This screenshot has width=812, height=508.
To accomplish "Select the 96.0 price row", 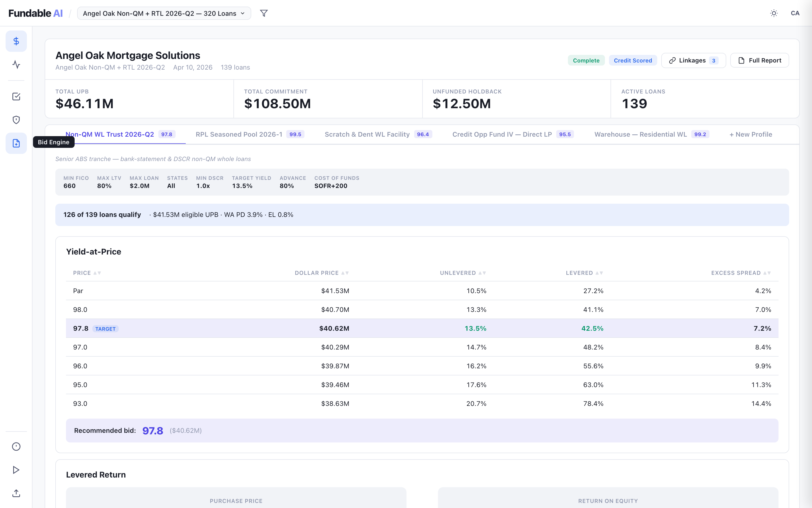I will click(x=422, y=366).
